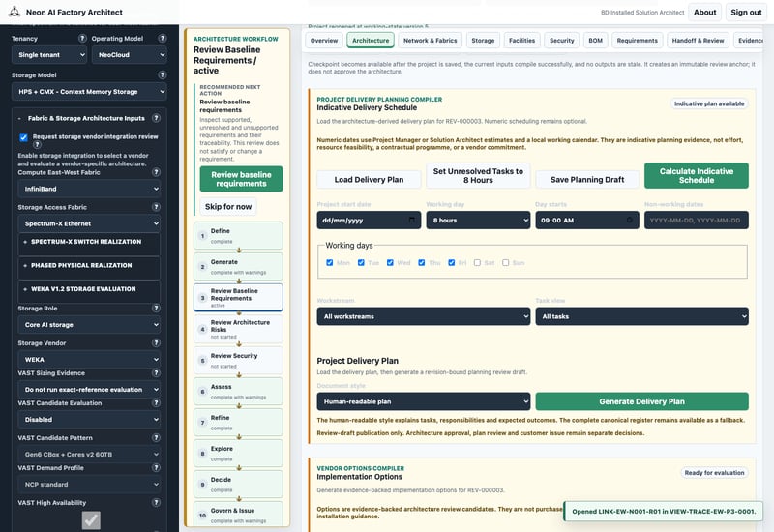
Task: Open Working day 8 hours dropdown
Action: 478,221
